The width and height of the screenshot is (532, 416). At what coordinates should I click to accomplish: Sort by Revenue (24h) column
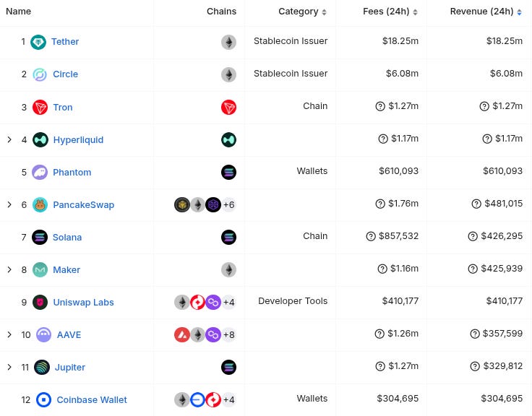coord(486,12)
